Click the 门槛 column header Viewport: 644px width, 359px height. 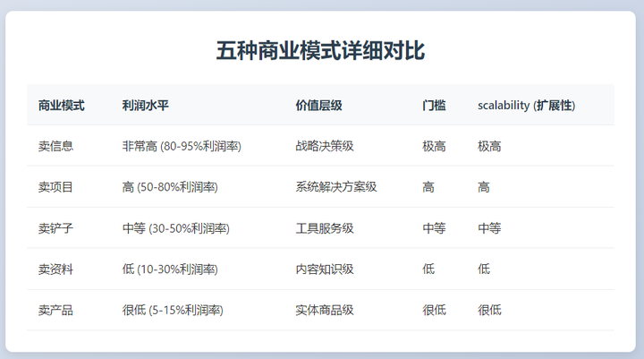coord(434,106)
